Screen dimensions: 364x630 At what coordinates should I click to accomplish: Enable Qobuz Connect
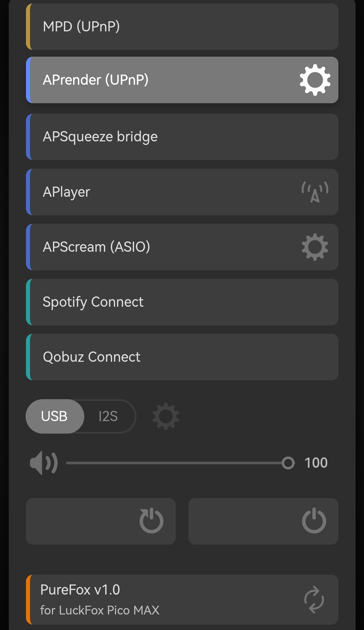tap(182, 357)
